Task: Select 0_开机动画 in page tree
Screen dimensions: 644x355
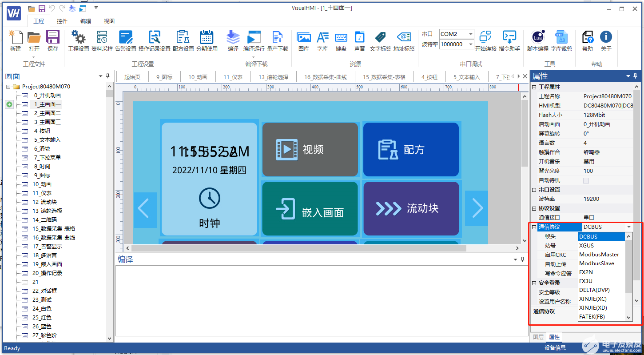Action: tap(48, 96)
